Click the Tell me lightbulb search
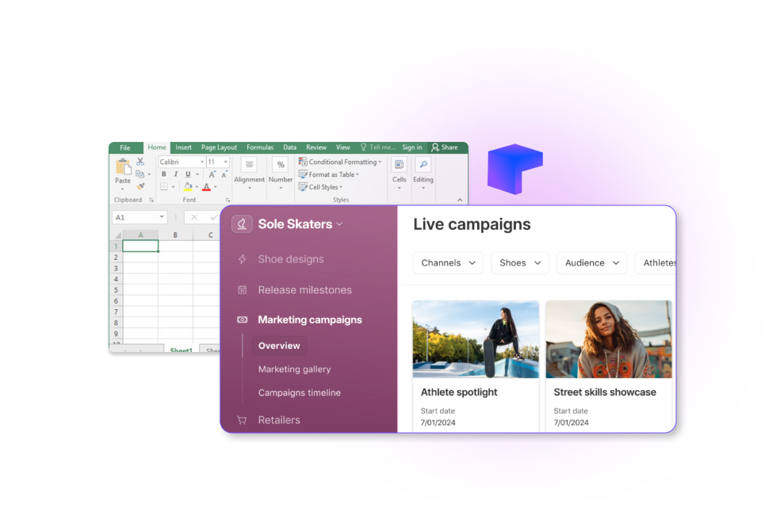This screenshot has width=784, height=532. (377, 147)
